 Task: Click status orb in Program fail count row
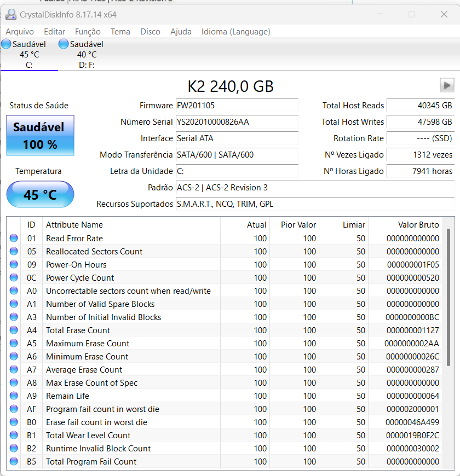click(x=14, y=409)
